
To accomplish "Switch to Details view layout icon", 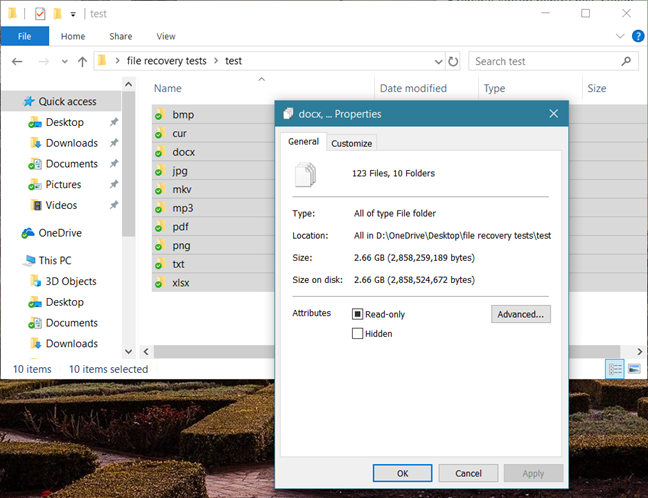I will (615, 369).
